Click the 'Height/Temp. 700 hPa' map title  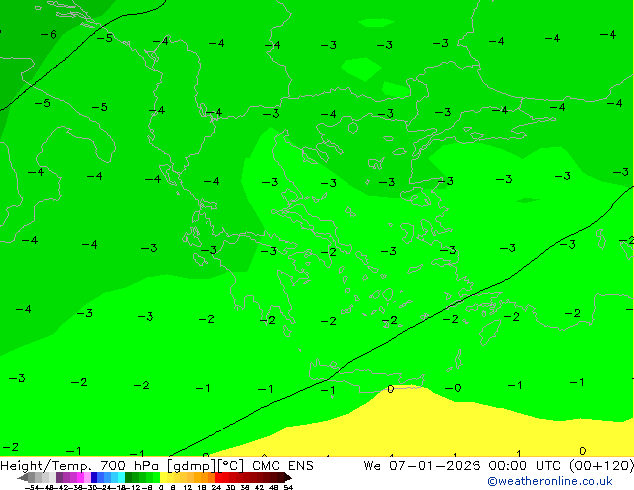pyautogui.click(x=81, y=466)
